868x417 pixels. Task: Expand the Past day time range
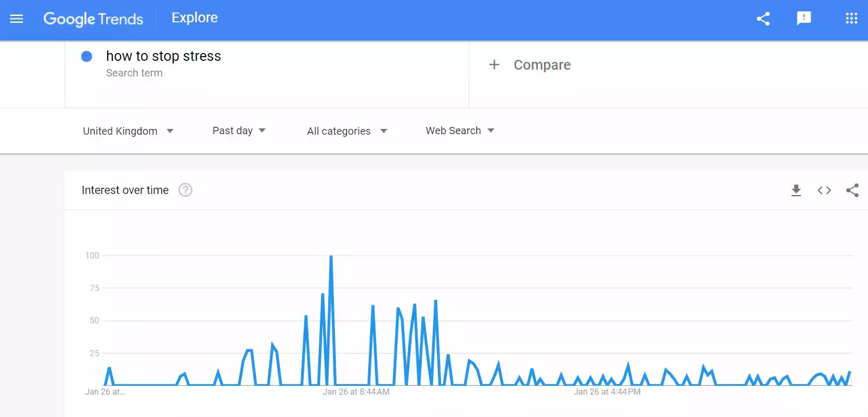click(239, 131)
